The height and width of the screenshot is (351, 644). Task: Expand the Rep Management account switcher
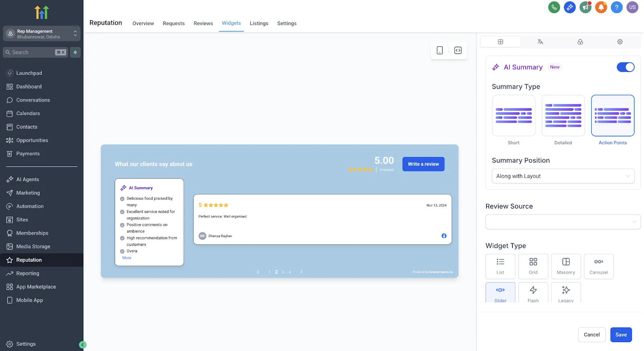pos(42,34)
